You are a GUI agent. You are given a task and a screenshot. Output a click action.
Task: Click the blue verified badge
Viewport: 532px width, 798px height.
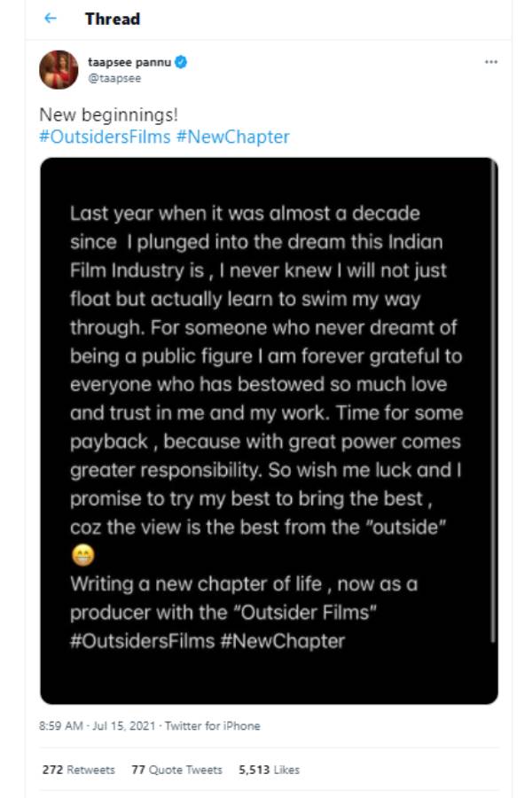tap(181, 63)
